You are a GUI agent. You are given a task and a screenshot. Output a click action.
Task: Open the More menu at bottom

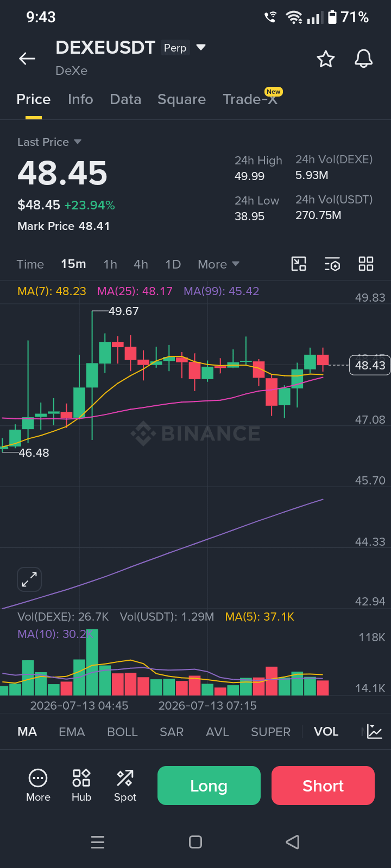pos(38,785)
